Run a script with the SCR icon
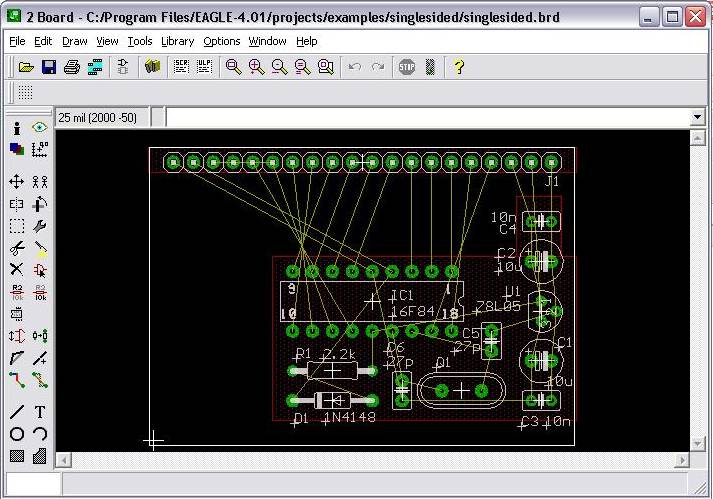The height and width of the screenshot is (499, 713). pos(181,67)
